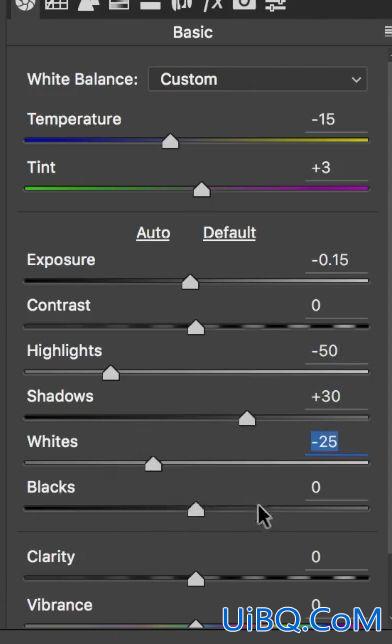Click the Default tone link
The height and width of the screenshot is (644, 392).
pos(229,233)
